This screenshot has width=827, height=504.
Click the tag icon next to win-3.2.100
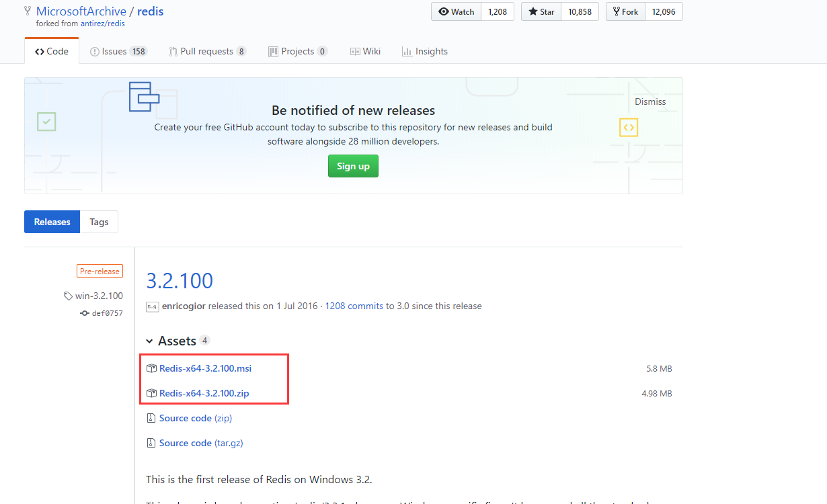pos(68,296)
